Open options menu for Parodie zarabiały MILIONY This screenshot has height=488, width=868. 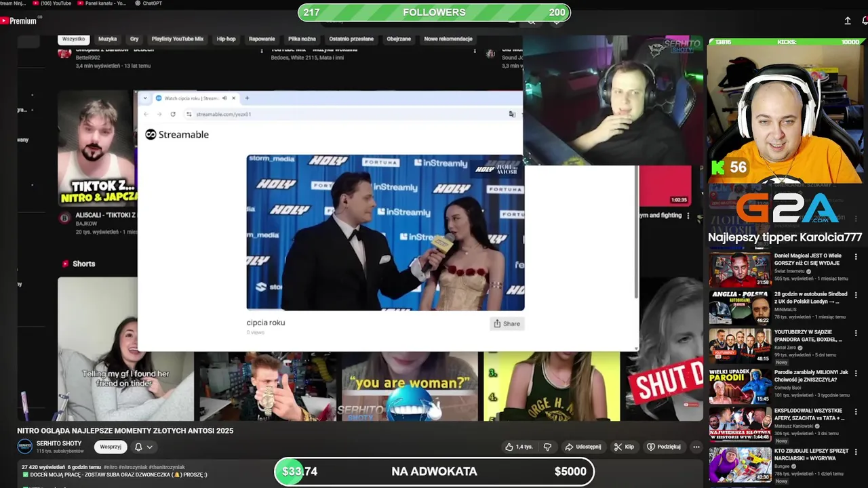point(856,372)
